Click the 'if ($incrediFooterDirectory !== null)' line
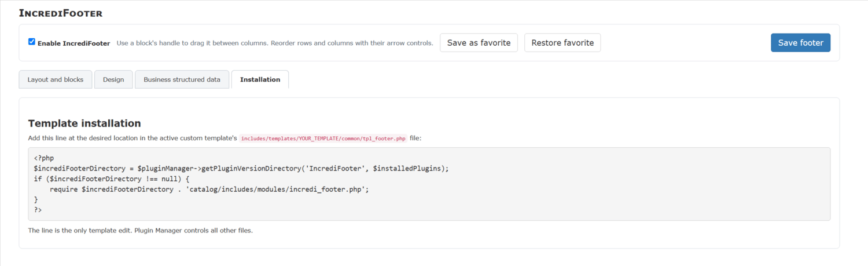The height and width of the screenshot is (266, 868). click(112, 179)
